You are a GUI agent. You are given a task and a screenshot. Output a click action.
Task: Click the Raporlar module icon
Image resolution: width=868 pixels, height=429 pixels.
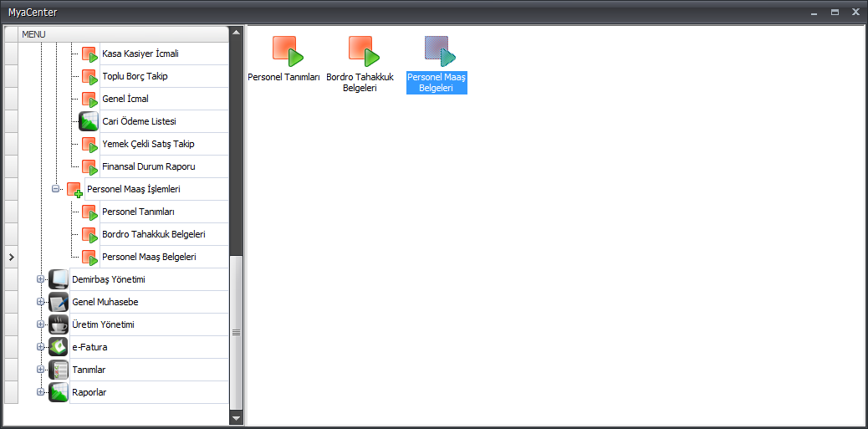tap(59, 392)
